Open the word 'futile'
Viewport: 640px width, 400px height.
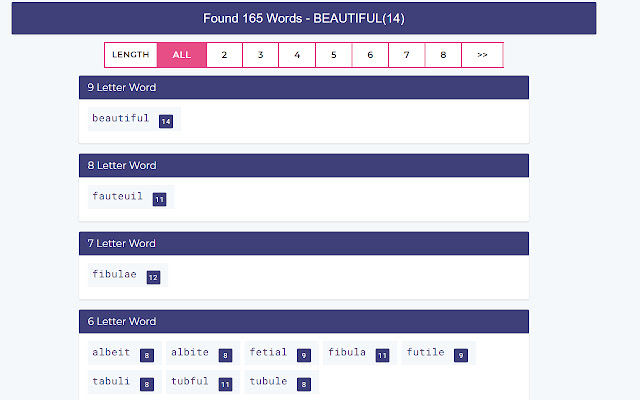pyautogui.click(x=425, y=352)
